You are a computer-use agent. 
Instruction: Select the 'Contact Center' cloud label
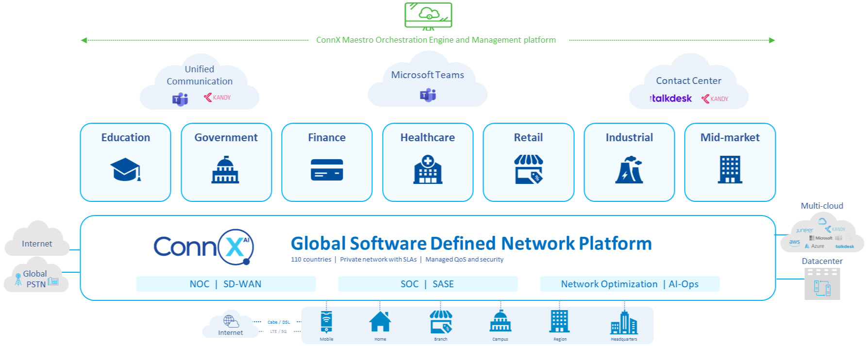[x=688, y=81]
